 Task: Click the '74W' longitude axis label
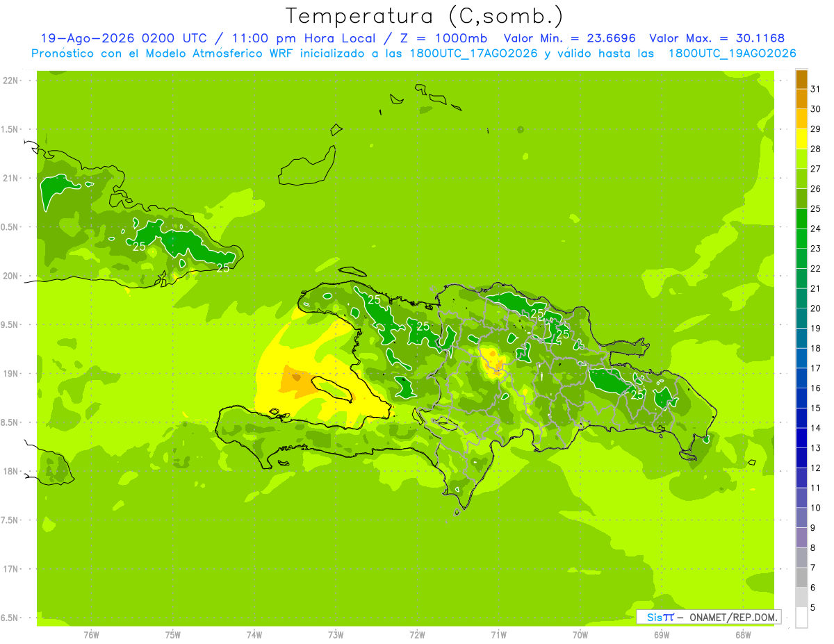tap(254, 635)
